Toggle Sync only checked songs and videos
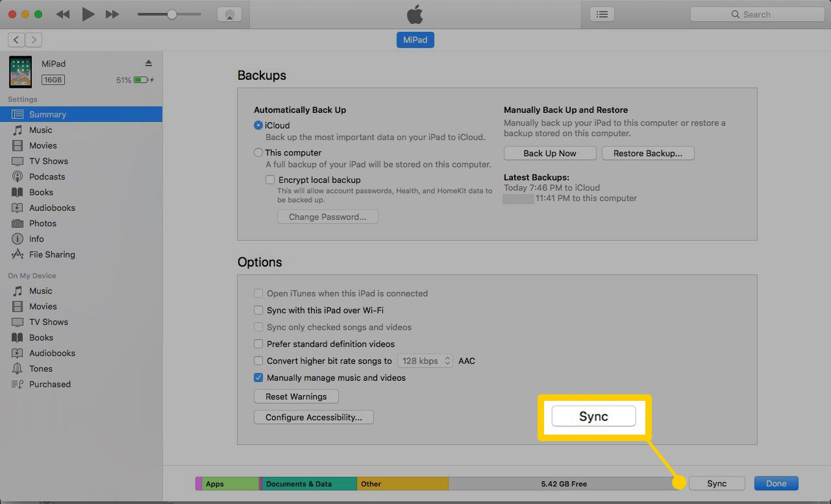Viewport: 831px width, 504px height. pos(258,327)
